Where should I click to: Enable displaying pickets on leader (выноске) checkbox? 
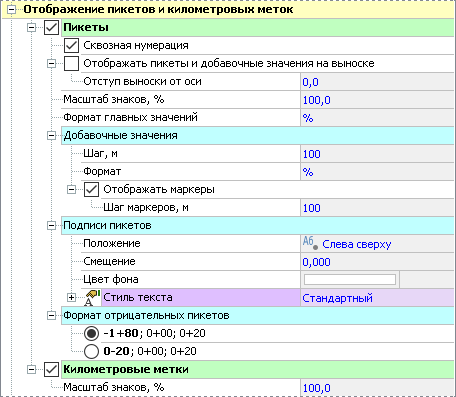71,63
